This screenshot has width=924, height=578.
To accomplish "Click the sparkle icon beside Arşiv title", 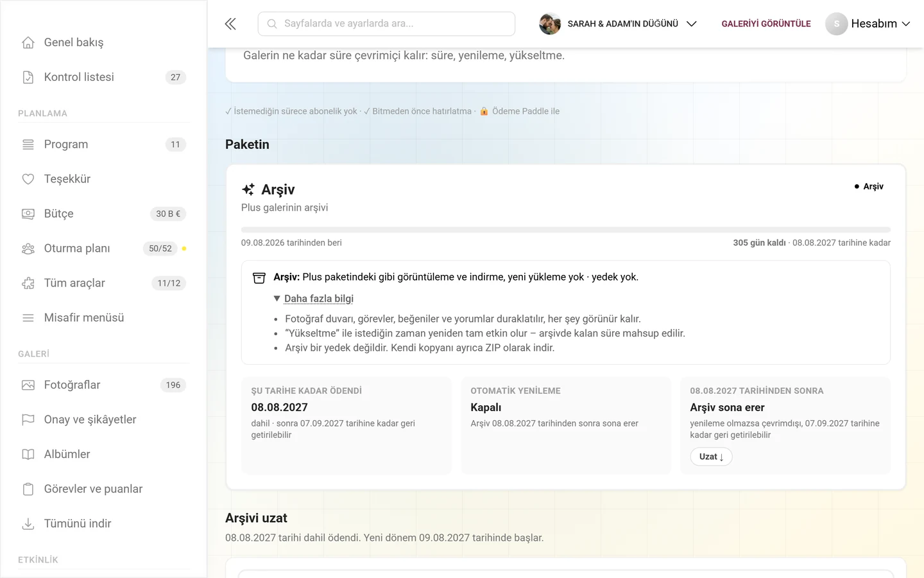I will coord(248,189).
